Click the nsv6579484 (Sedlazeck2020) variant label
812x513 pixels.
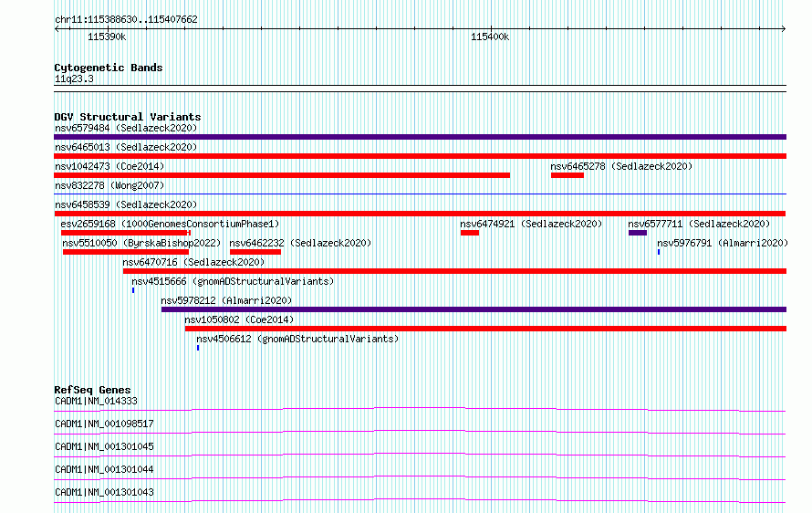tap(126, 128)
